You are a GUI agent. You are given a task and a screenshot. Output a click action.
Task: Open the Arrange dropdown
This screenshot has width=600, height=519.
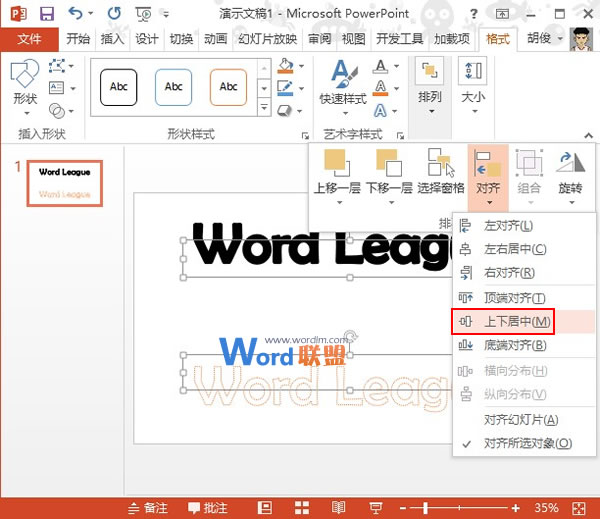point(429,86)
